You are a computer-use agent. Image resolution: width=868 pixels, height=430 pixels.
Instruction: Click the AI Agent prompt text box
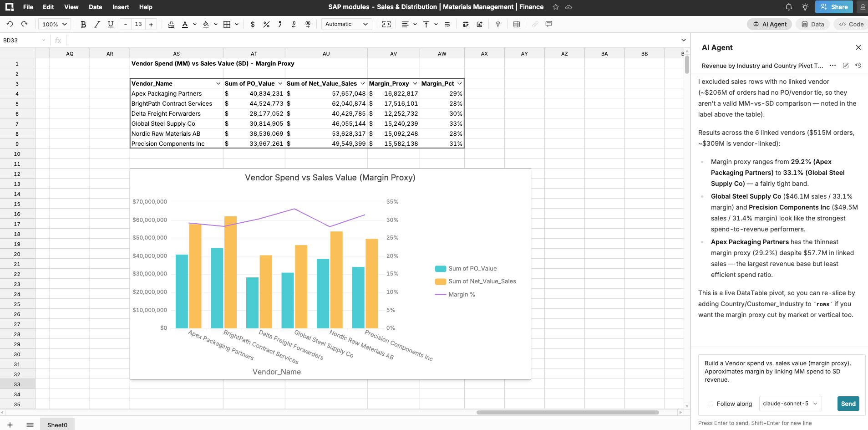coord(782,372)
